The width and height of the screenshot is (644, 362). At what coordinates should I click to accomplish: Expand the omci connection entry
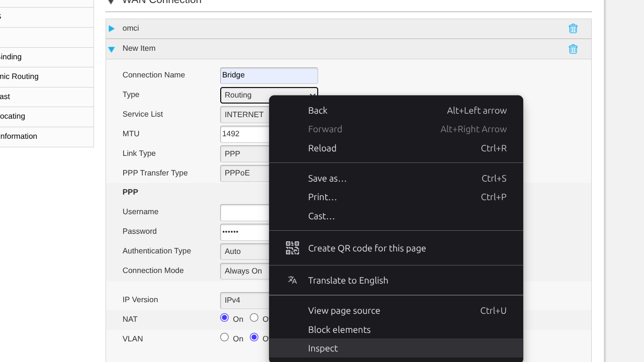click(x=112, y=29)
